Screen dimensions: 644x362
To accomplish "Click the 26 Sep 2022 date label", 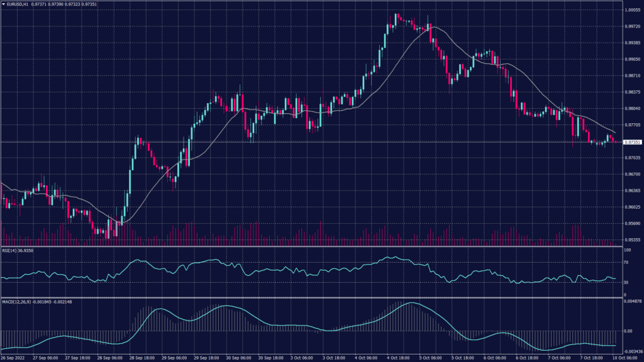I will click(x=14, y=358).
